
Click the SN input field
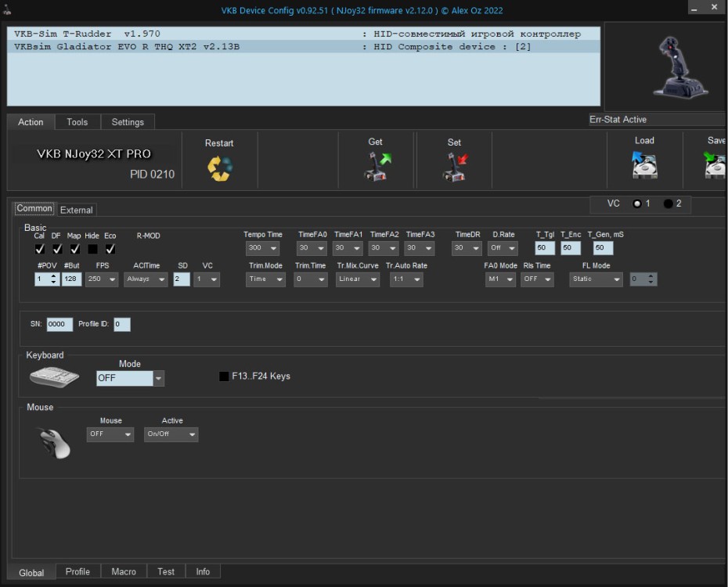click(59, 324)
